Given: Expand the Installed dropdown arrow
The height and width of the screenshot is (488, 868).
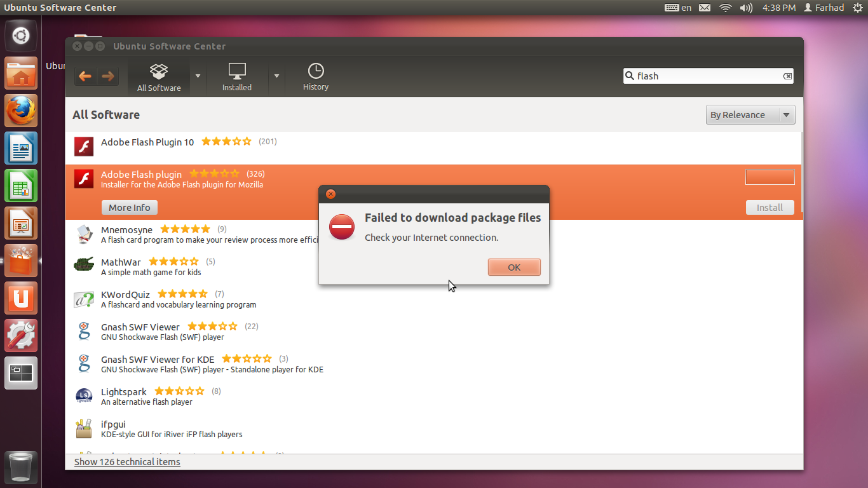Looking at the screenshot, I should (276, 76).
